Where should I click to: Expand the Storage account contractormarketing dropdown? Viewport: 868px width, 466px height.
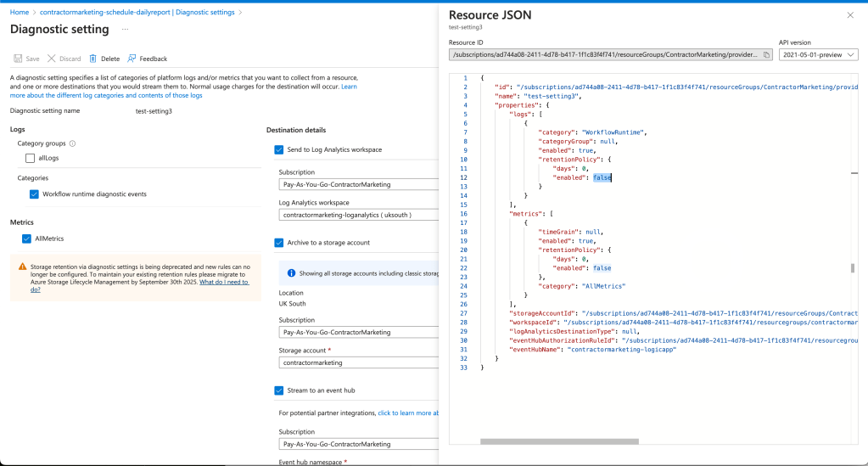point(359,363)
